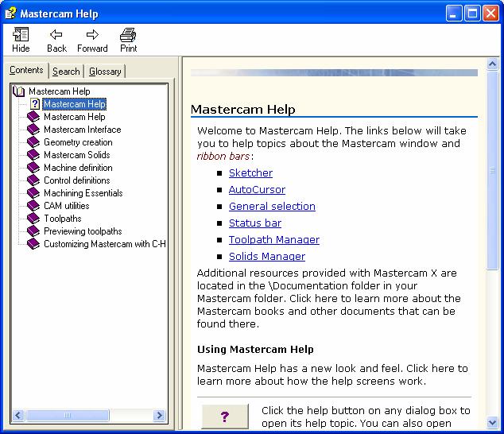Click the book icon for Toolpaths
504x434 pixels.
(x=33, y=219)
